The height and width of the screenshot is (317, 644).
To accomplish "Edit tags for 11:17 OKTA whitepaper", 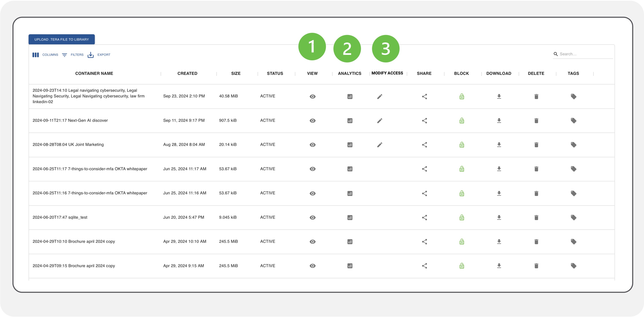I will (574, 169).
